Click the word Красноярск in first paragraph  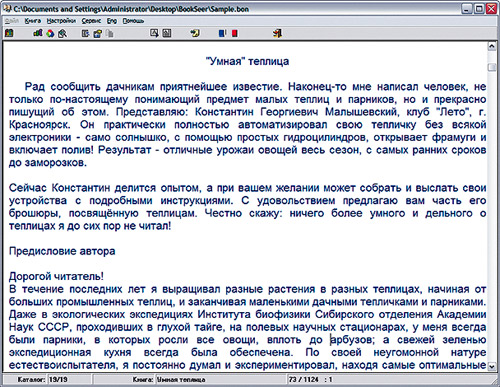click(39, 125)
